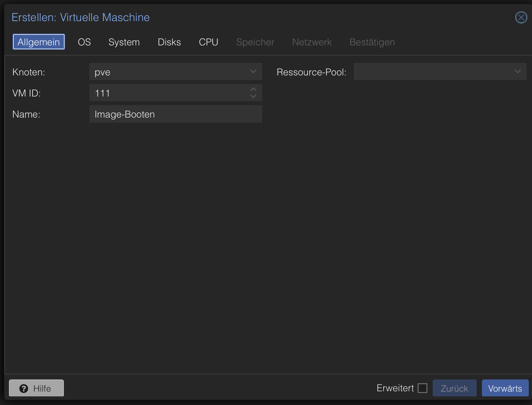The width and height of the screenshot is (532, 405).
Task: Click into the VM ID number field
Action: [169, 93]
